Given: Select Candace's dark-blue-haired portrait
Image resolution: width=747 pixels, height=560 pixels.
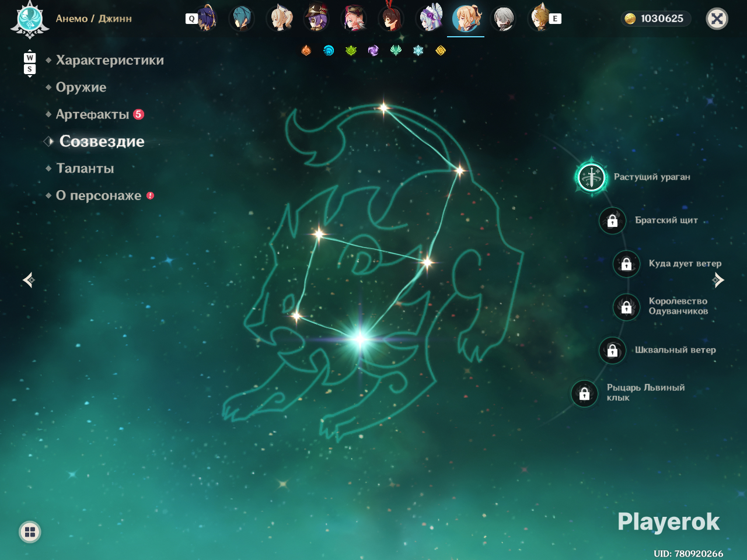Looking at the screenshot, I should (205, 18).
